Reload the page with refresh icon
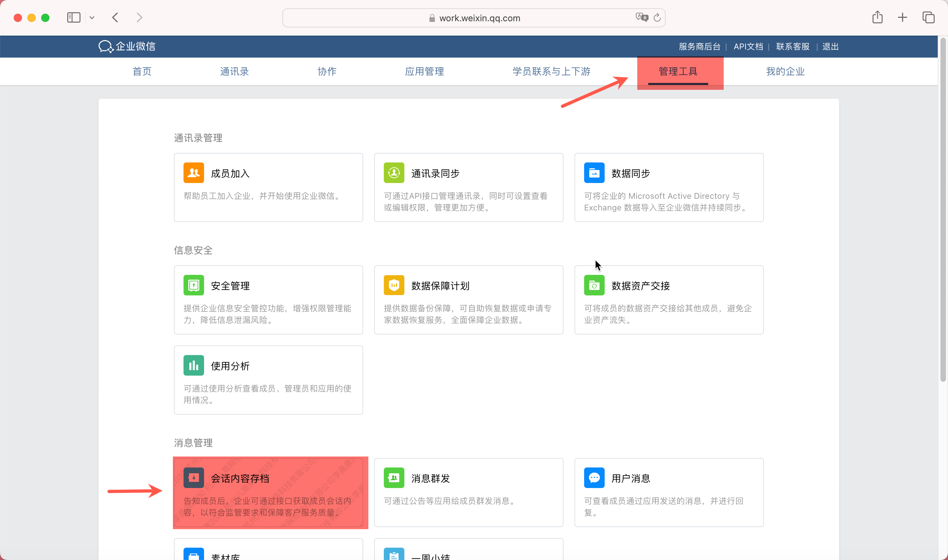 657,17
